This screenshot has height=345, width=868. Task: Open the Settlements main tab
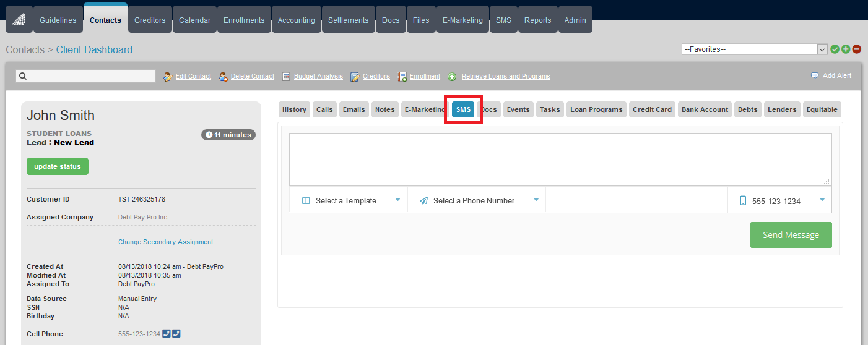point(349,20)
